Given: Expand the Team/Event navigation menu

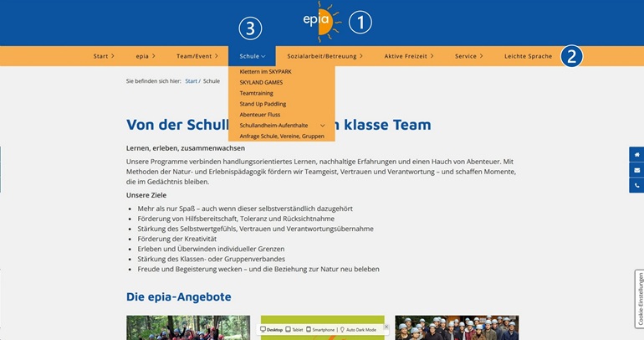Looking at the screenshot, I should [197, 56].
